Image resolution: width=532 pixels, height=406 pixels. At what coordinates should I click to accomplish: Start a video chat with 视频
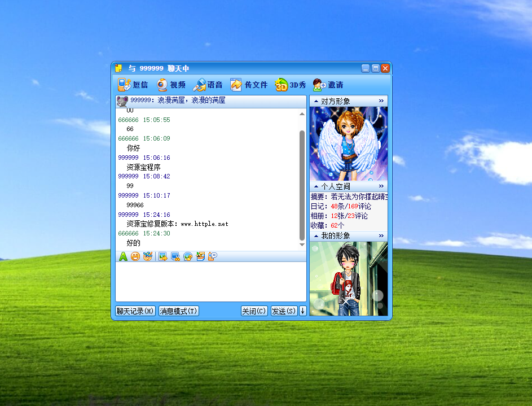click(x=170, y=84)
